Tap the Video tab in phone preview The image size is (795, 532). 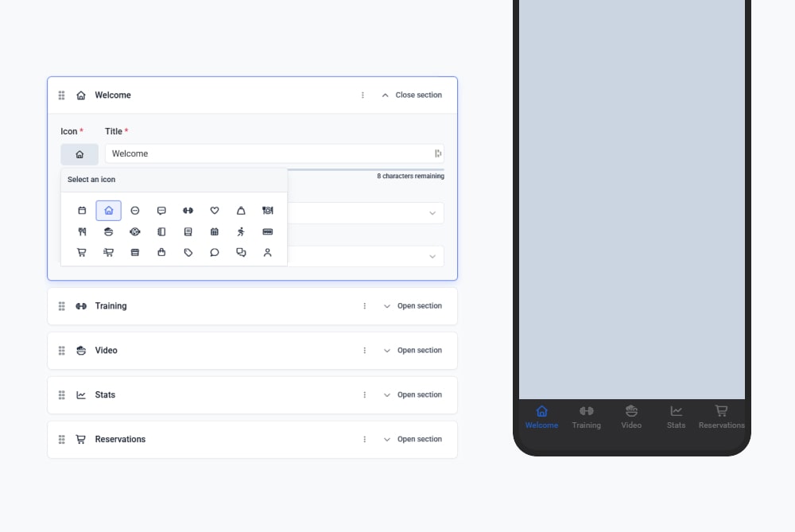pos(631,417)
